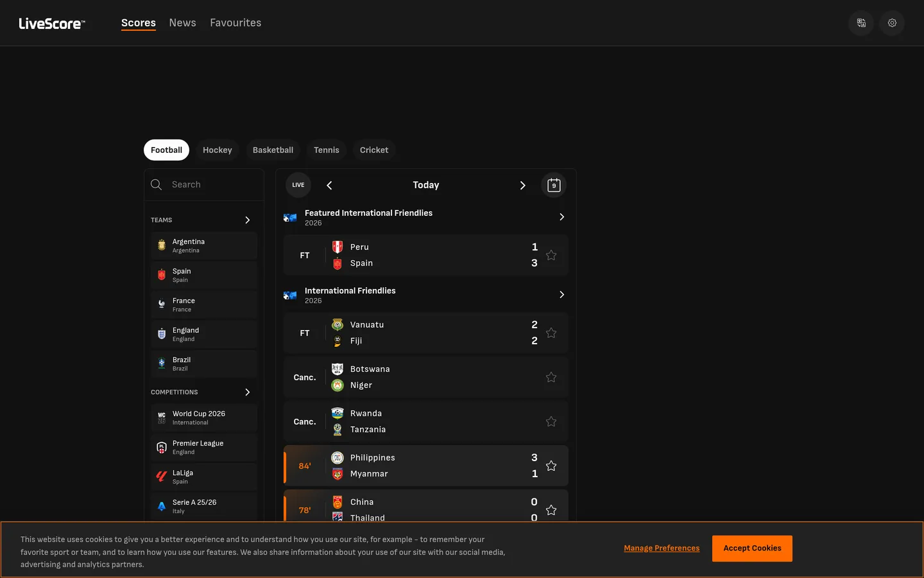
Task: Click the Spain team crest in Teams
Action: click(x=162, y=275)
